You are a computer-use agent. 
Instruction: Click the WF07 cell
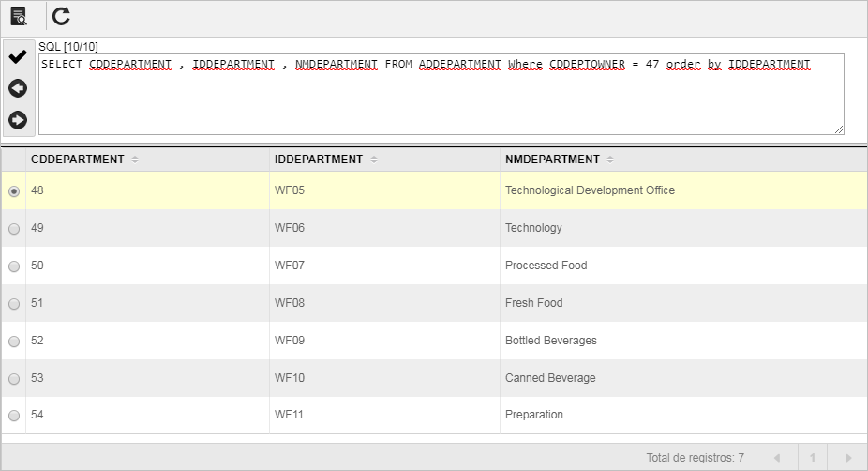[384, 266]
